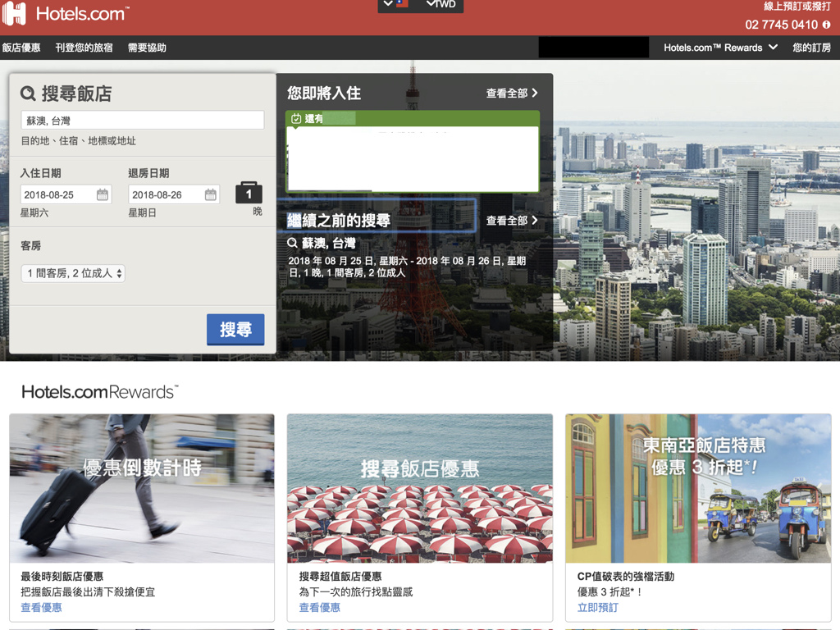The height and width of the screenshot is (630, 840).
Task: Click the 為下一次的旅行找點靈感 description
Action: [356, 592]
